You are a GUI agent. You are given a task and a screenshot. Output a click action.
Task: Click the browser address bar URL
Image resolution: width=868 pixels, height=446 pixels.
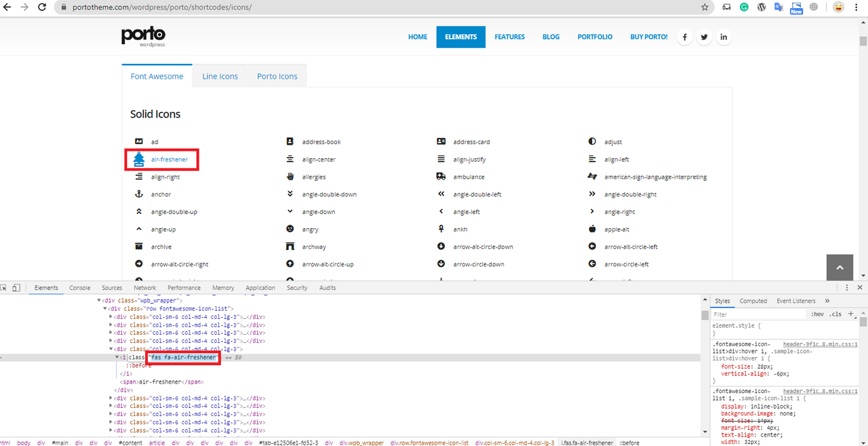[x=162, y=7]
